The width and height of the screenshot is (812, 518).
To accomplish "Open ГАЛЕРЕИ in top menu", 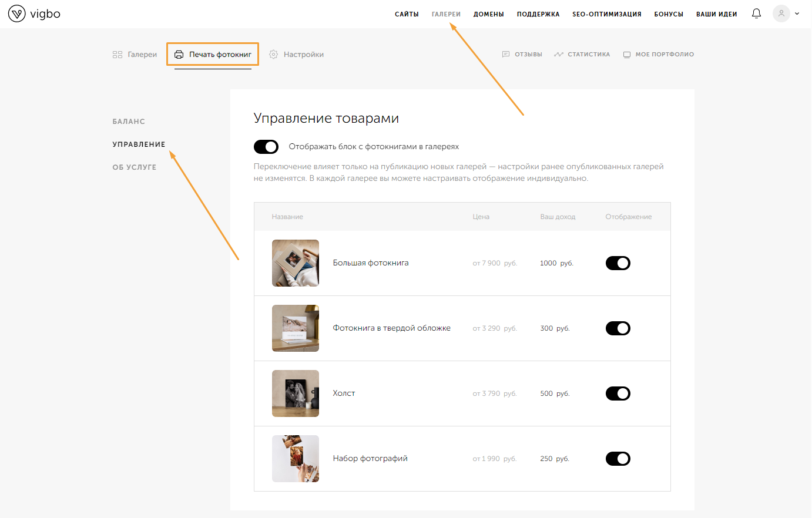I will tap(446, 14).
